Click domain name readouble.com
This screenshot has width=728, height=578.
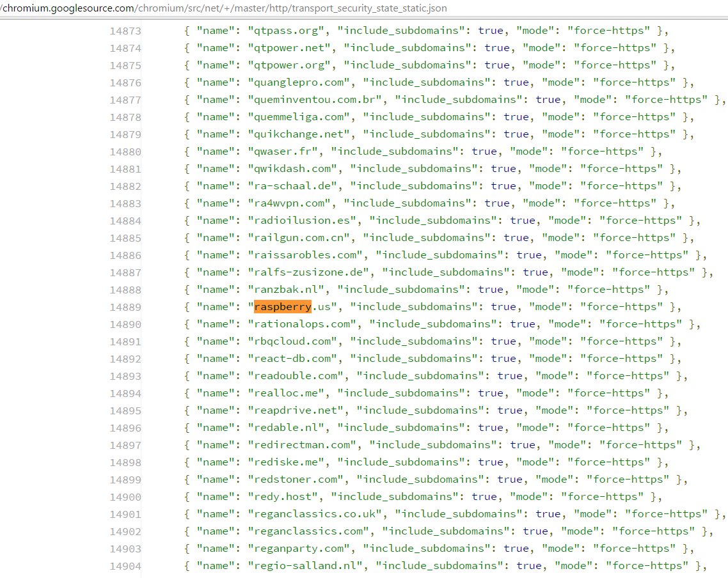296,376
